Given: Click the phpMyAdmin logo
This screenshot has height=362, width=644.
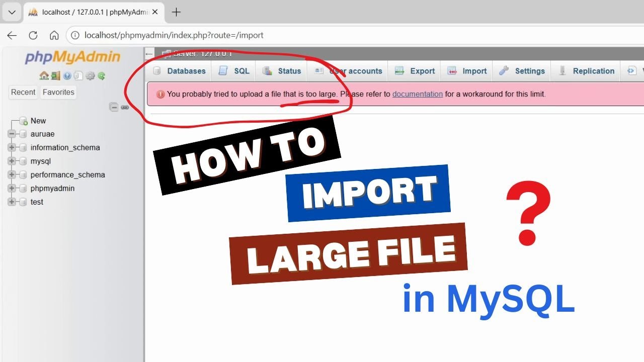Looking at the screenshot, I should pyautogui.click(x=73, y=57).
